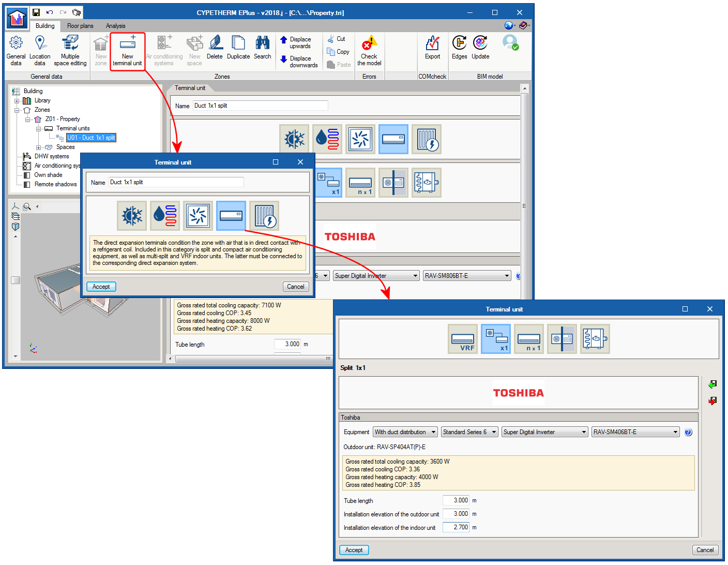The width and height of the screenshot is (728, 565).
Task: Open the Location data settings
Action: (x=40, y=50)
